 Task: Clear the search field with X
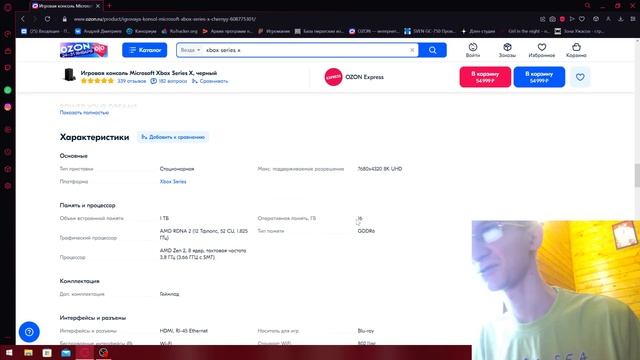412,50
